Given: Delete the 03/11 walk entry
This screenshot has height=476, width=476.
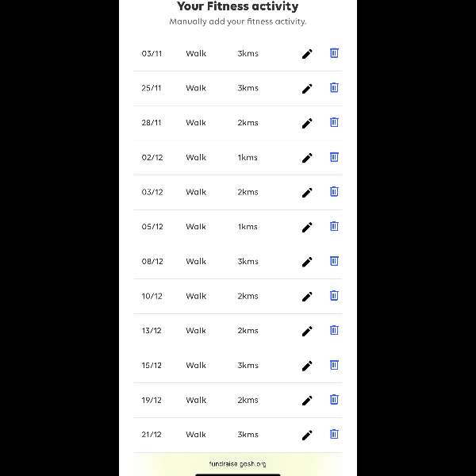Looking at the screenshot, I should tap(334, 53).
